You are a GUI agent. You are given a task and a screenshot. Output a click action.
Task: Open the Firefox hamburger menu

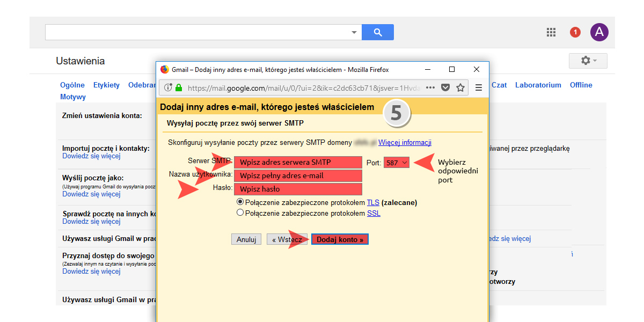point(479,87)
